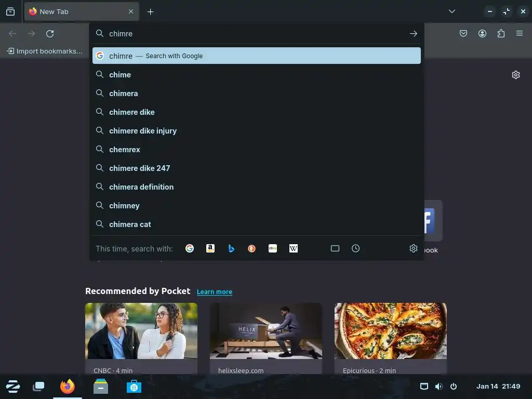
Task: Search this time with Google icon
Action: click(190, 248)
